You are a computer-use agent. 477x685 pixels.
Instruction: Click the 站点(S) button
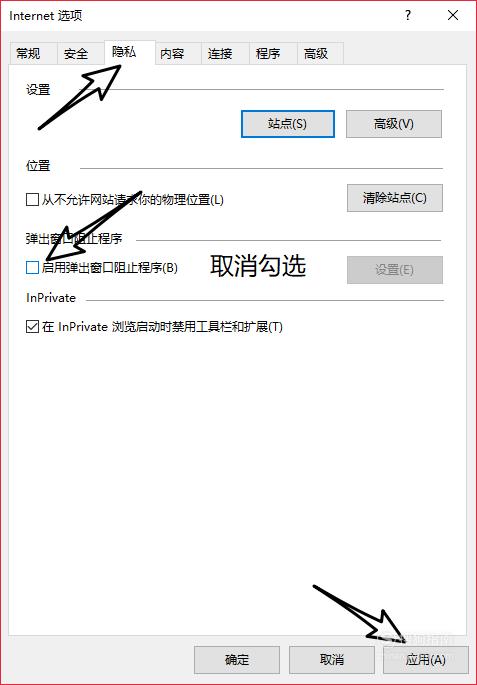288,124
